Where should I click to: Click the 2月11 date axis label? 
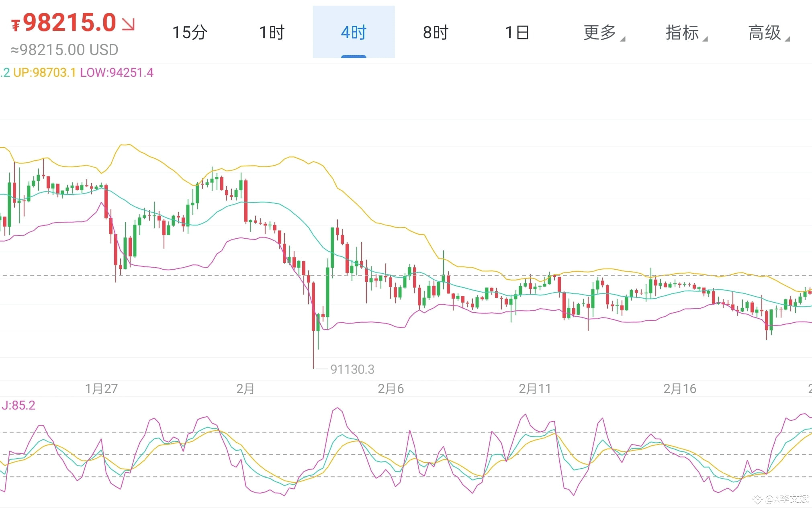[535, 389]
